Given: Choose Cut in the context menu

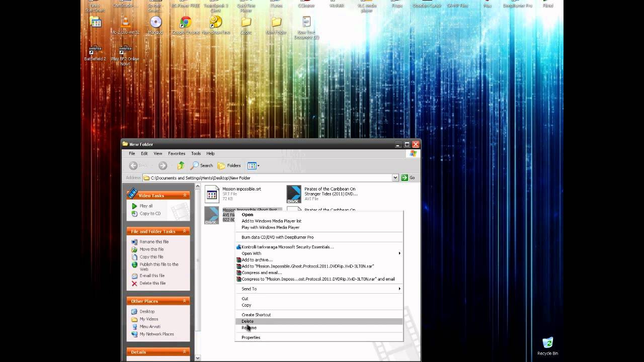Looking at the screenshot, I should click(319, 299).
